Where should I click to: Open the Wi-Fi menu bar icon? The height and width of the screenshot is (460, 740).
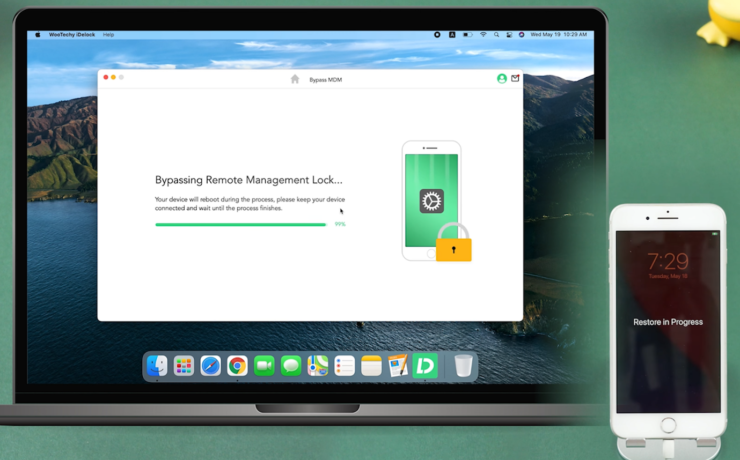pos(483,34)
